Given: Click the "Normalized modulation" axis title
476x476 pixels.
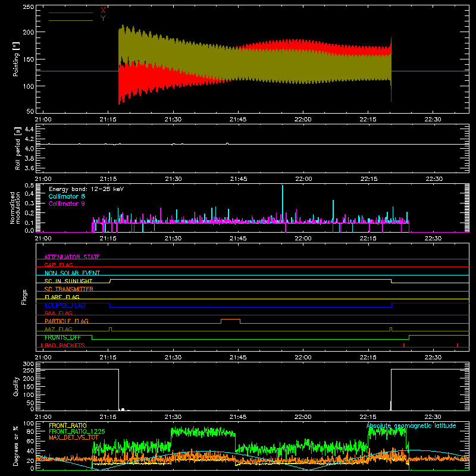Looking at the screenshot, I should click(15, 208).
